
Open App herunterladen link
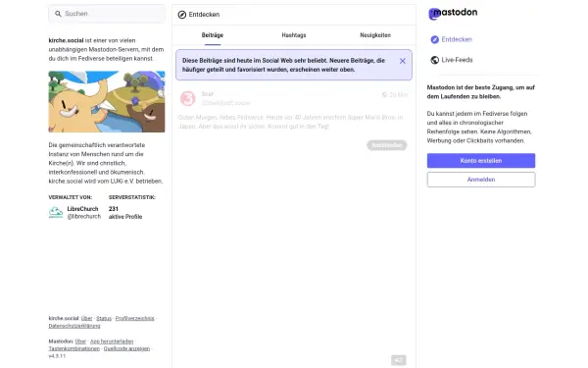pos(112,342)
